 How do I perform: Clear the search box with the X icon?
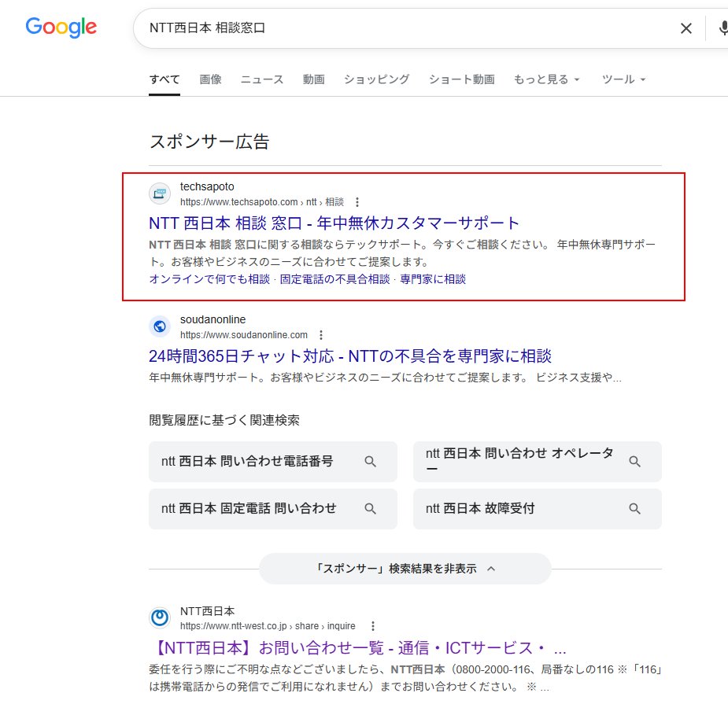[x=686, y=28]
